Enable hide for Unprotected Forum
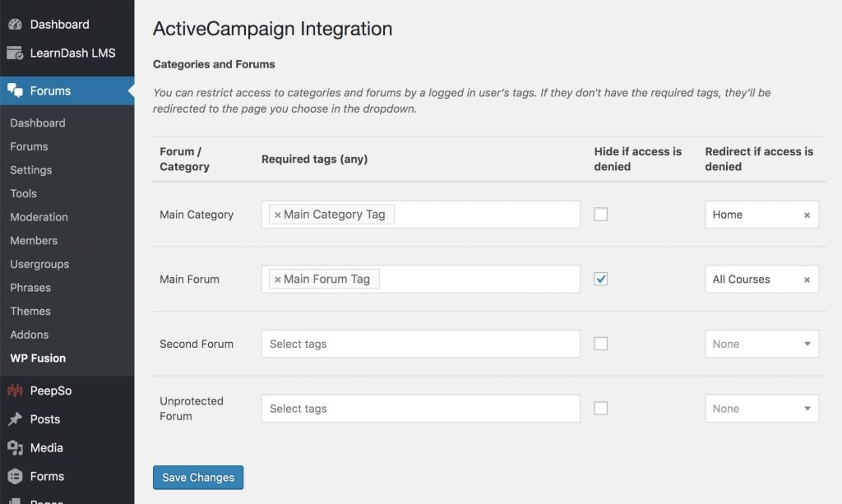842x504 pixels. click(601, 409)
